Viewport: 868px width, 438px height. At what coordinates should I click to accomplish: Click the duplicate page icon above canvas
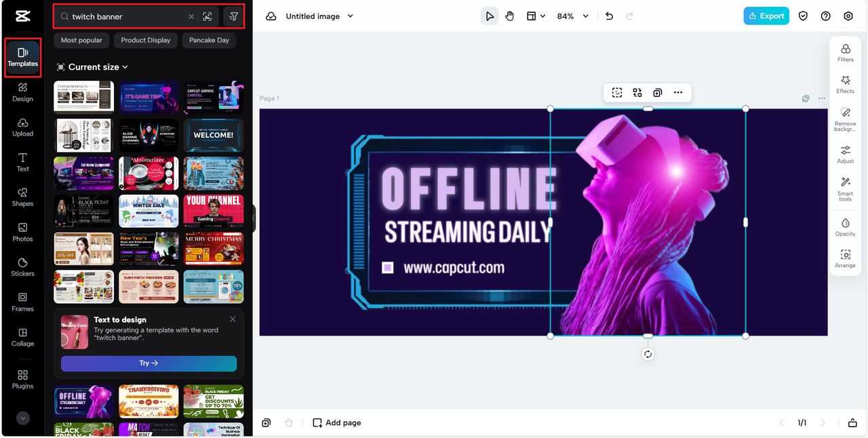coord(806,98)
